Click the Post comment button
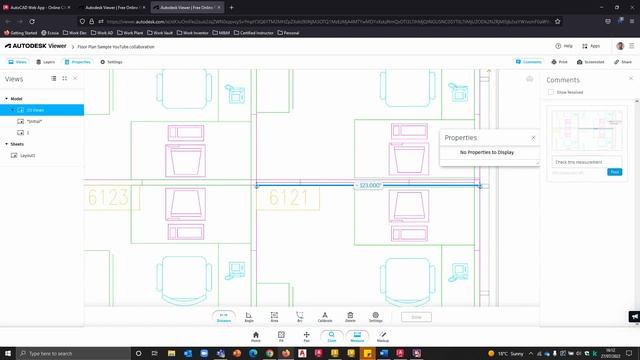This screenshot has width=640, height=360. [x=615, y=172]
